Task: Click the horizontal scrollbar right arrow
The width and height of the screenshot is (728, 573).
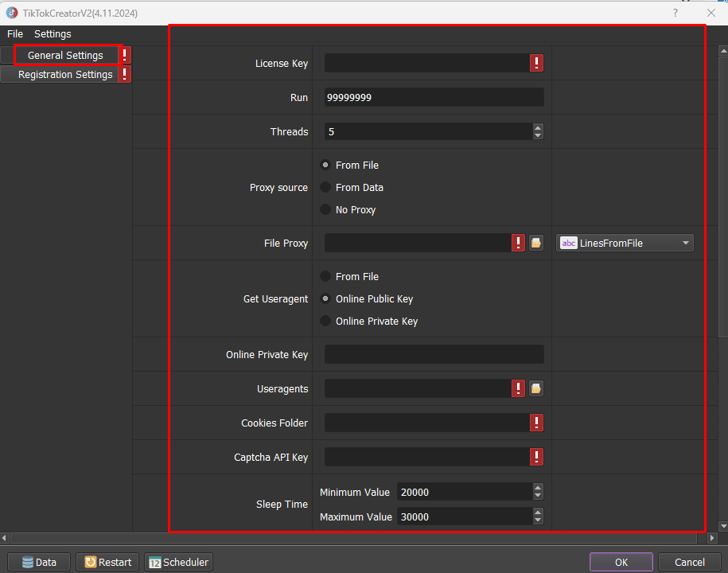Action: [712, 538]
